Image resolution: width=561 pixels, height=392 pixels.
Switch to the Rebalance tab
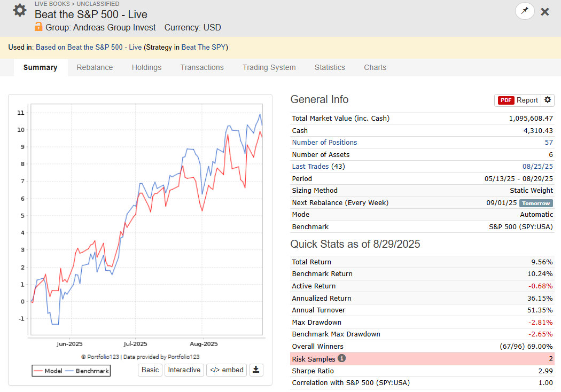tap(95, 67)
